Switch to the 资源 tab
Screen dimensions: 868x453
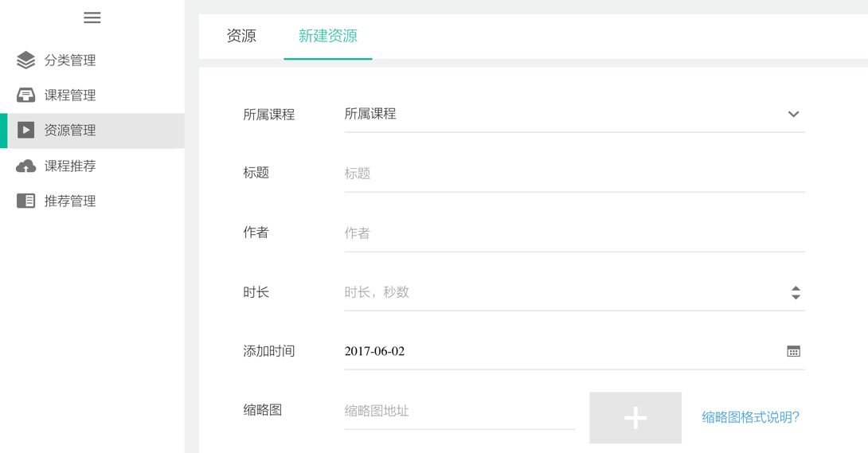click(x=241, y=36)
